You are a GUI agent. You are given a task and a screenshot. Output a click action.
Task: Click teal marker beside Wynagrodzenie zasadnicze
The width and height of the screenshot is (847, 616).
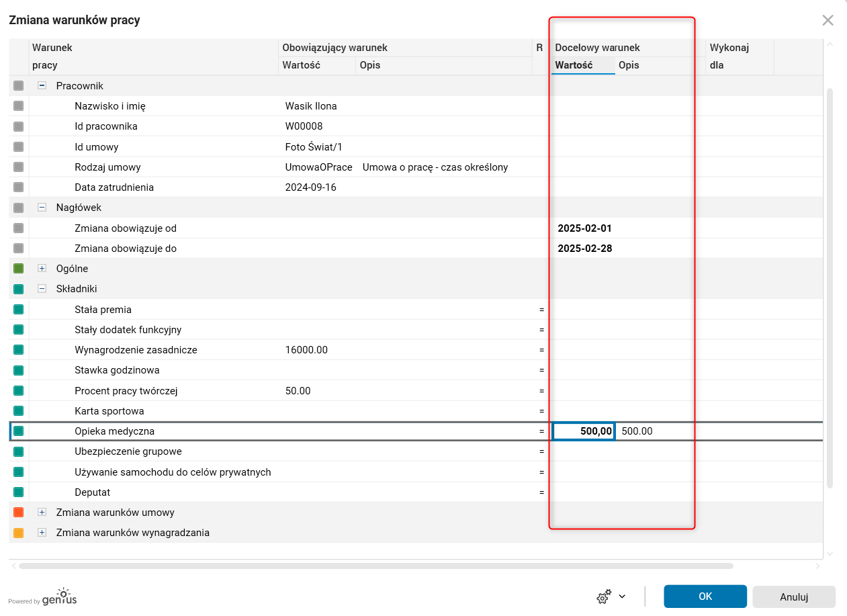[x=18, y=350]
